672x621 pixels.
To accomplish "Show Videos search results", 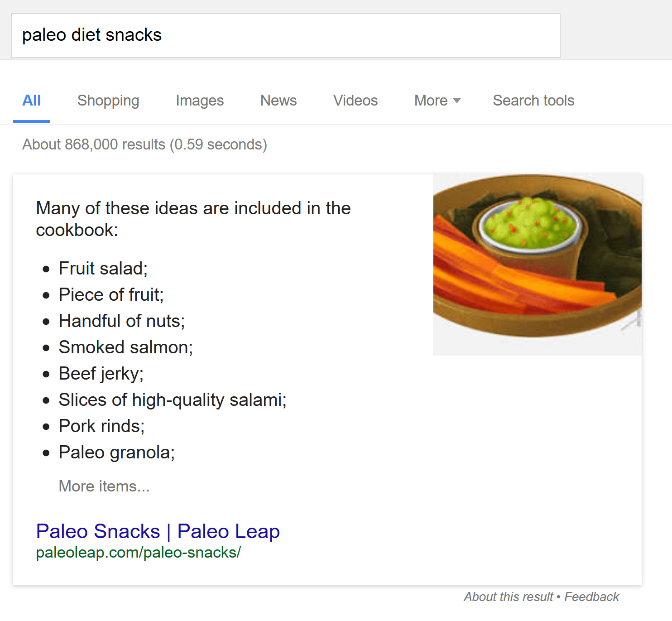I will (355, 101).
